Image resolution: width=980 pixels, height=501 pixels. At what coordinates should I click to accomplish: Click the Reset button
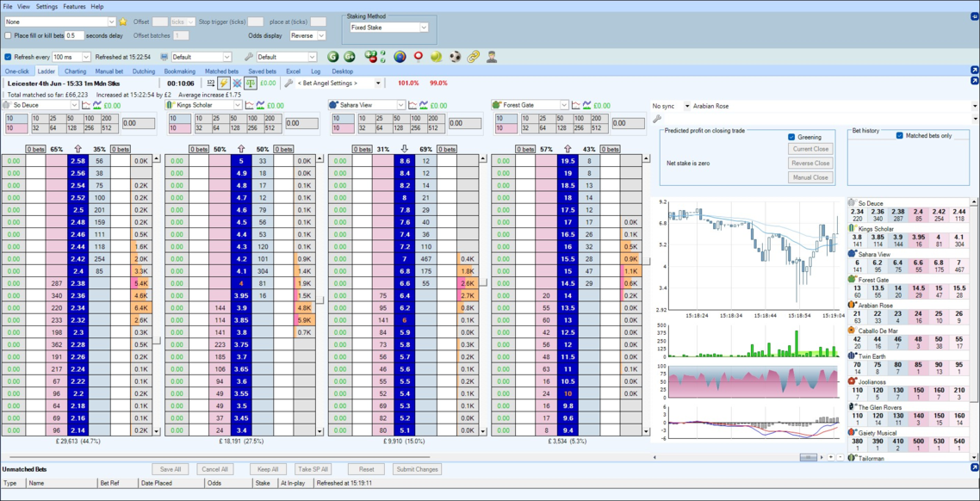(x=366, y=469)
